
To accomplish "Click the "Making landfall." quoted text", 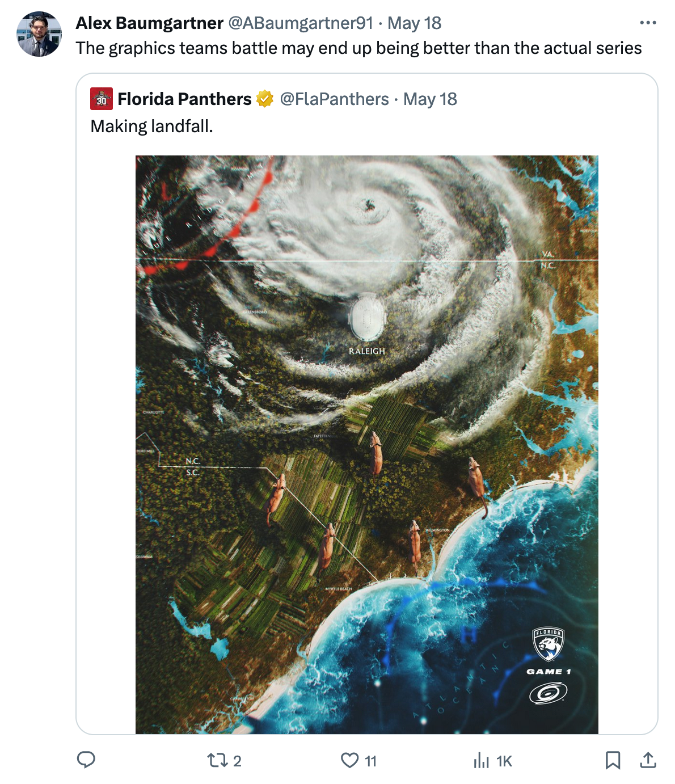I will click(x=151, y=126).
